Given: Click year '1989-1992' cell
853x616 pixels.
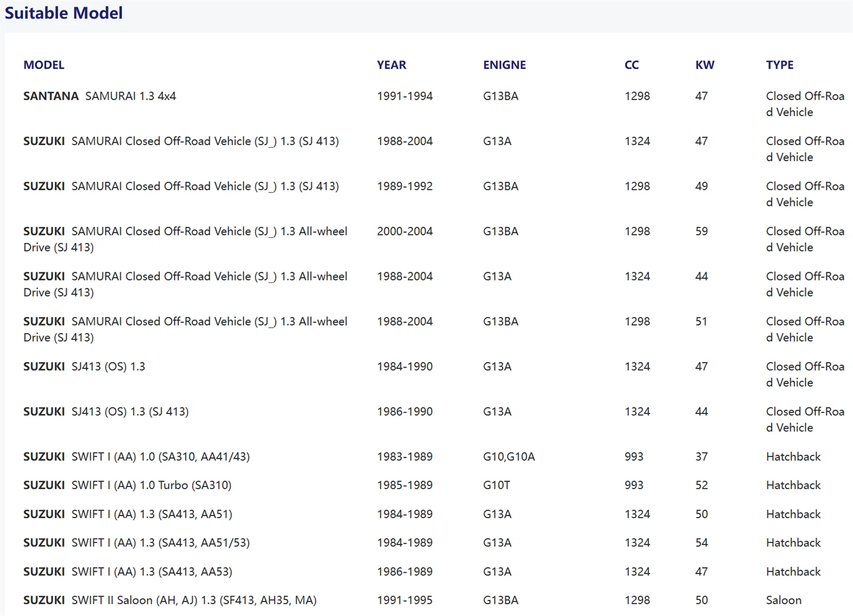Looking at the screenshot, I should coord(405,186).
